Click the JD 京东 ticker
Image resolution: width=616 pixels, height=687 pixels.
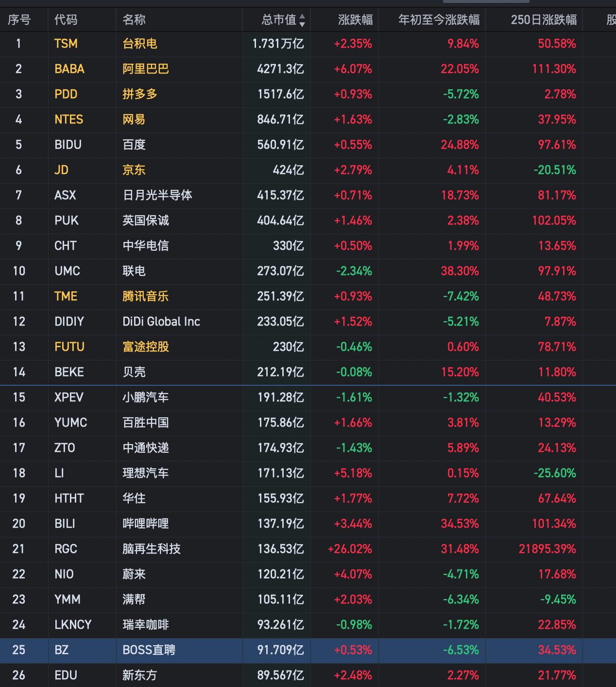[x=61, y=170]
